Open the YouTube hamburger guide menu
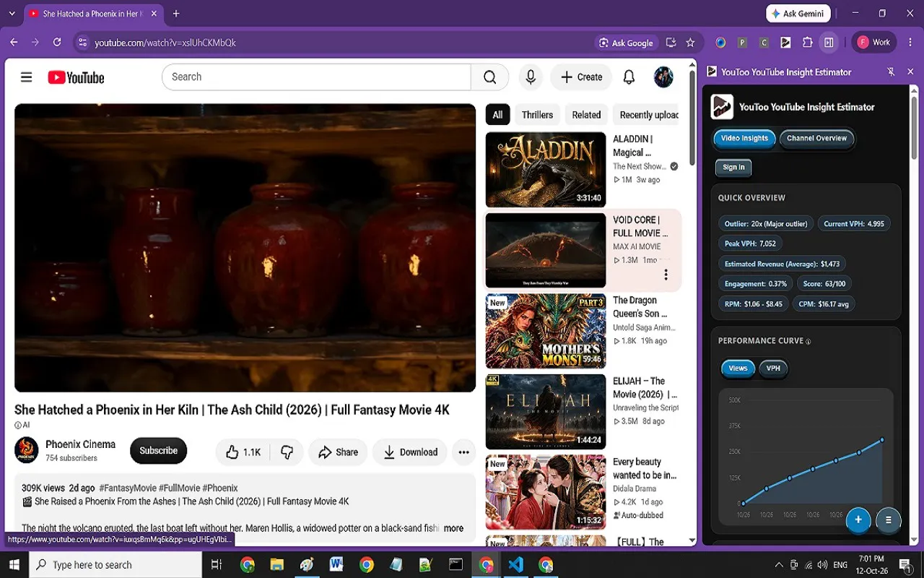The height and width of the screenshot is (578, 924). coord(27,77)
